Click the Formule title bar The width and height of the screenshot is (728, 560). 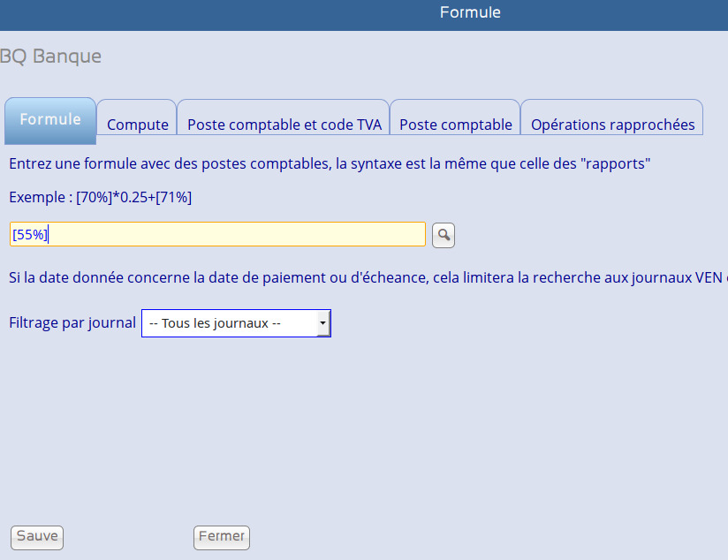pos(470,13)
